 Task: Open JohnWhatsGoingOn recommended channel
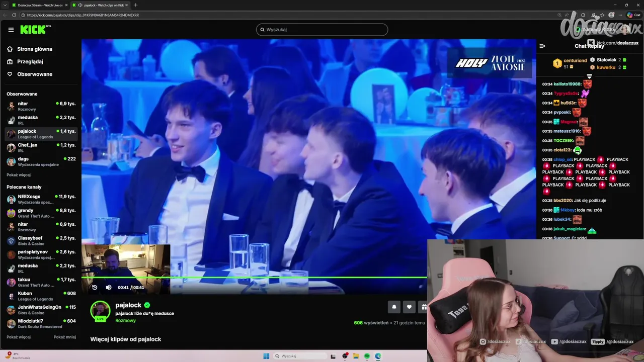[x=41, y=310]
